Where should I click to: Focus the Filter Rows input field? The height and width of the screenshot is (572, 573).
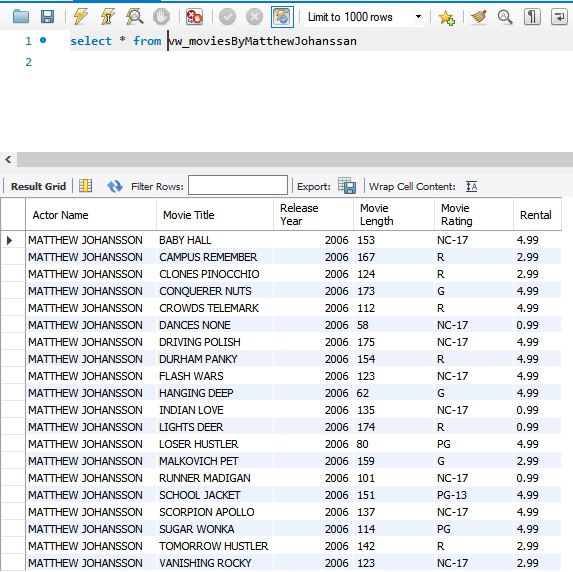click(x=238, y=185)
